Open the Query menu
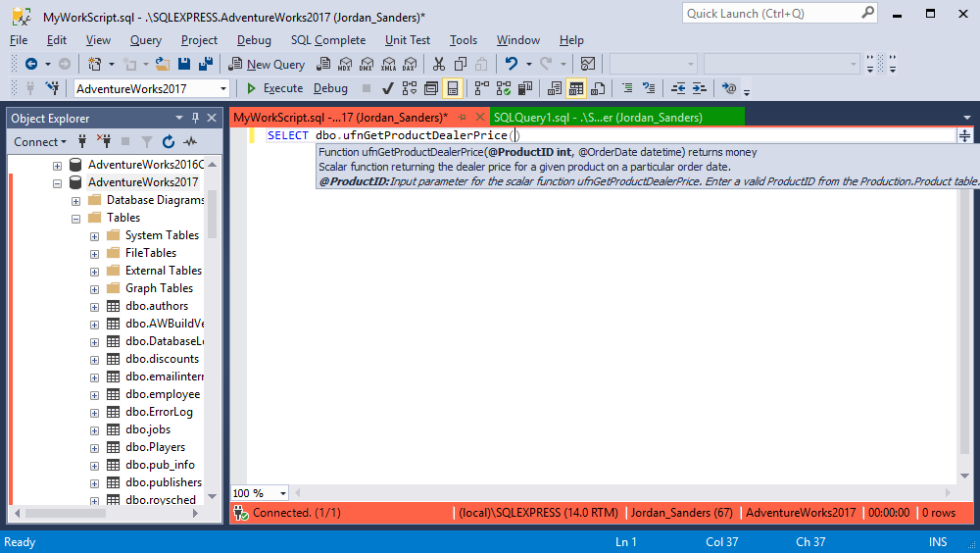The height and width of the screenshot is (553, 980). pyautogui.click(x=146, y=40)
